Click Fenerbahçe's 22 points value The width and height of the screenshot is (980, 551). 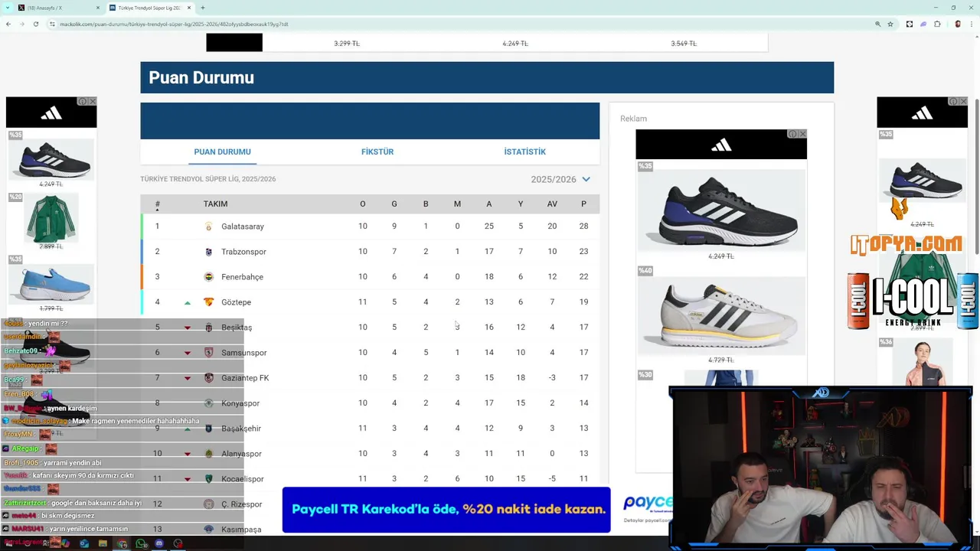[583, 277]
